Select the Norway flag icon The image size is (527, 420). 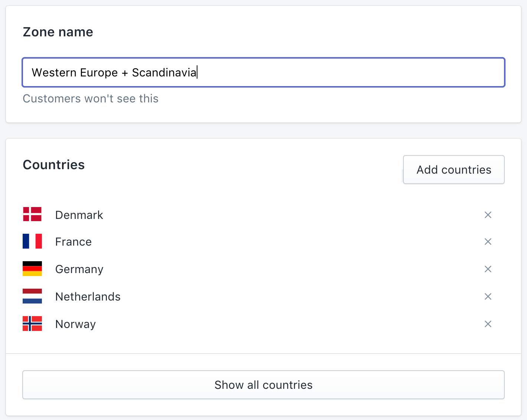pos(32,324)
